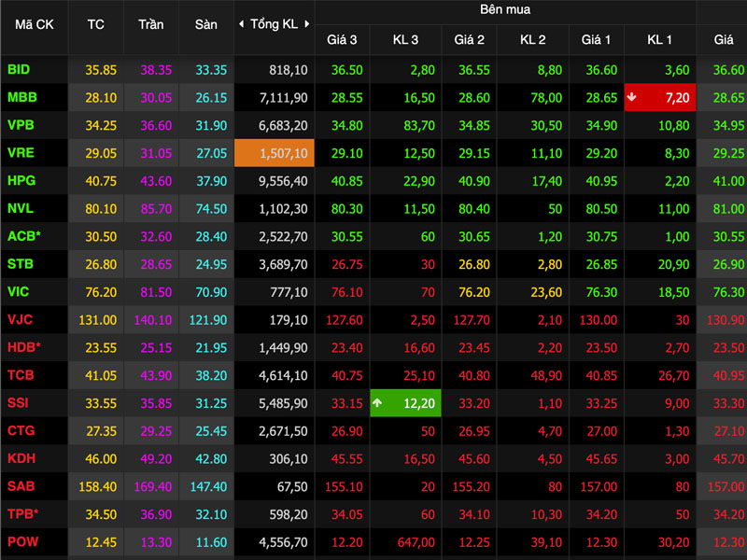The image size is (747, 560).
Task: Click the red down-arrow in MBB KL 1 cell
Action: 632,97
